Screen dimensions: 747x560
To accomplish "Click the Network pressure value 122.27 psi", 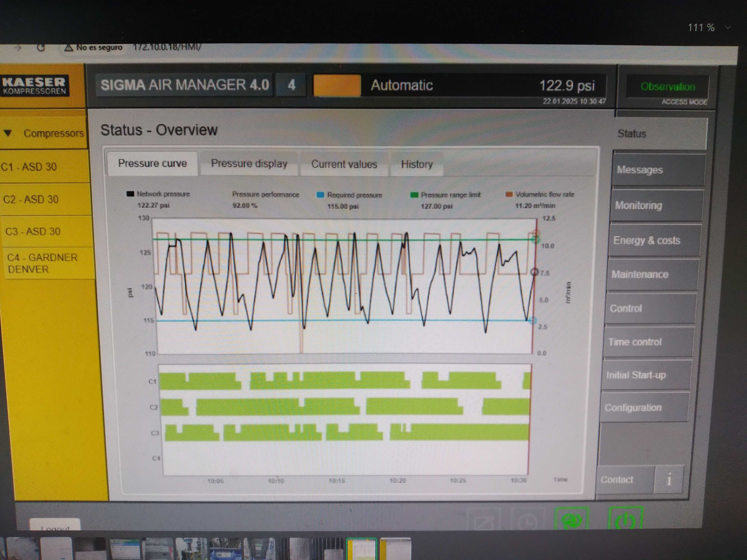I will 153,205.
